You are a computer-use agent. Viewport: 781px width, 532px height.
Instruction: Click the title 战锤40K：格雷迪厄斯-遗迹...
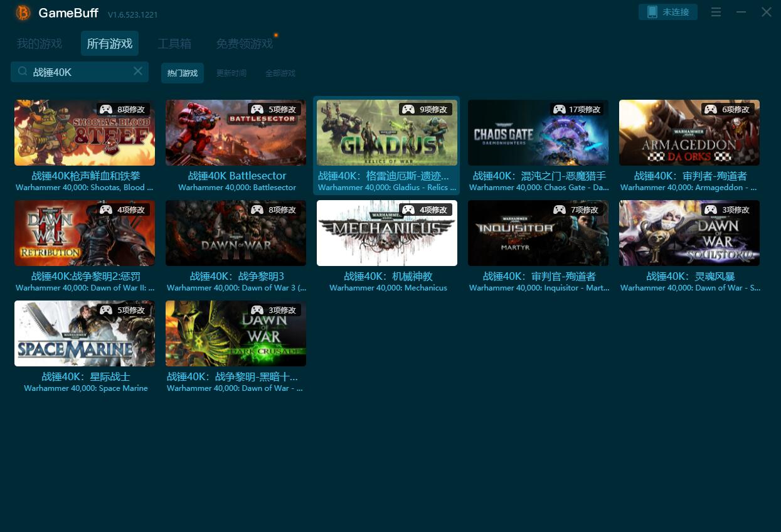coord(383,176)
